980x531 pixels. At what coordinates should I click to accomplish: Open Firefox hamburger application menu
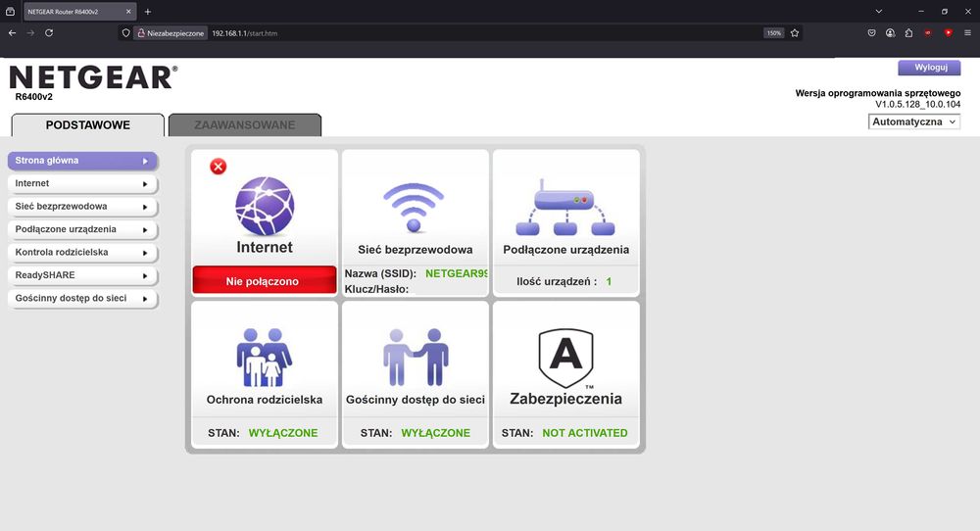967,33
